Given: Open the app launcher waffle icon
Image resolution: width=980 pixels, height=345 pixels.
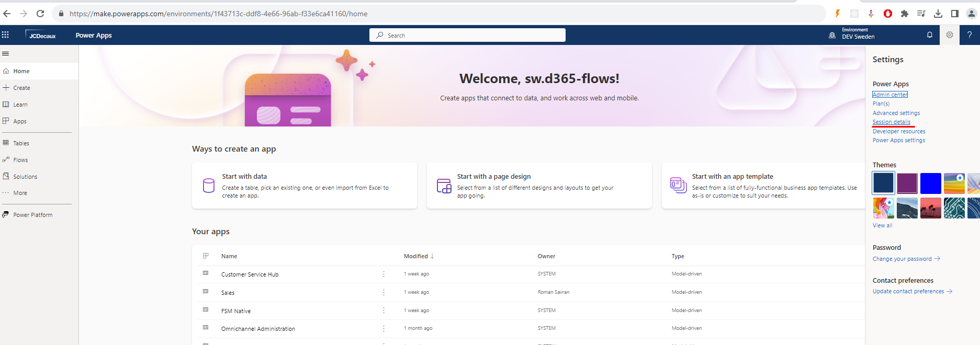Looking at the screenshot, I should (x=5, y=35).
